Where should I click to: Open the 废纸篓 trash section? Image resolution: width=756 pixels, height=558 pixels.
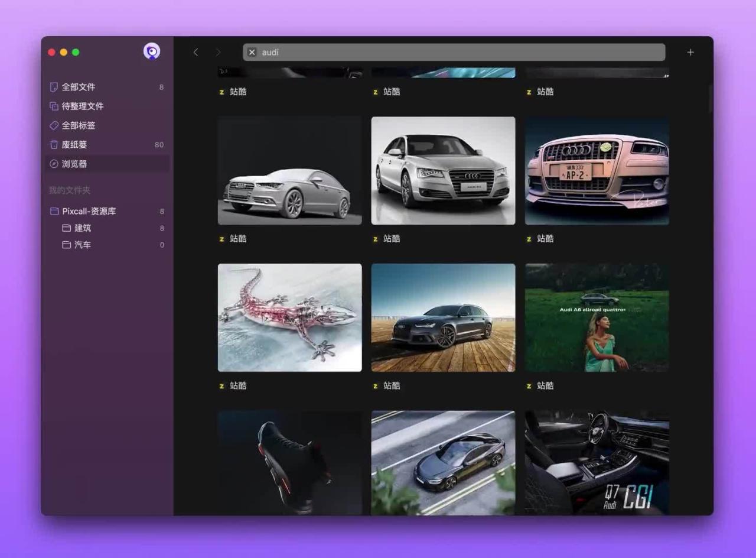click(x=74, y=145)
